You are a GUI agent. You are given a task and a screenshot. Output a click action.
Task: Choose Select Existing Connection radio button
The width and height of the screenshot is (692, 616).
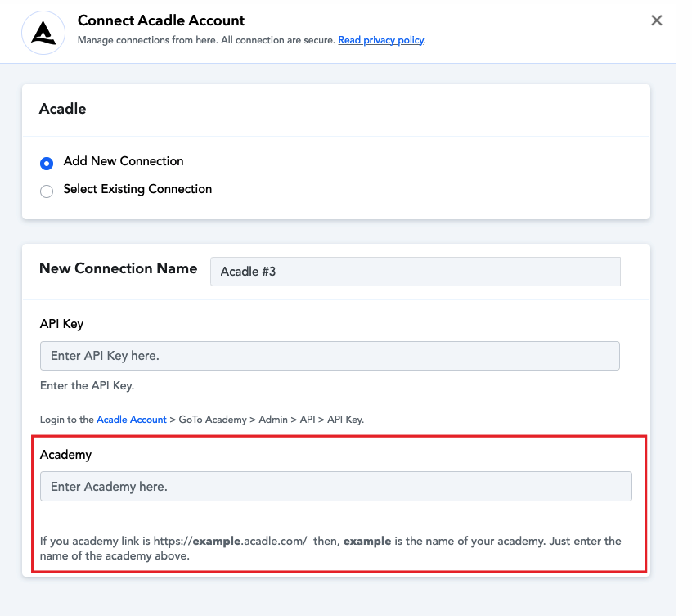pyautogui.click(x=47, y=191)
